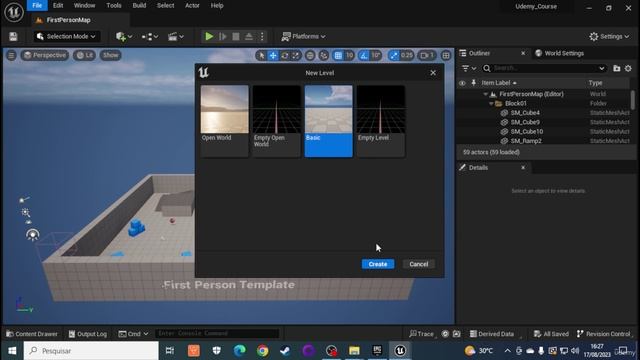Select the Basic level template
The image size is (640, 360).
point(329,121)
